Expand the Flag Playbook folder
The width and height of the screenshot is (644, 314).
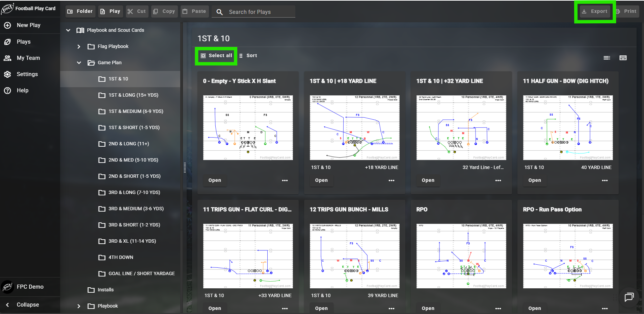point(79,46)
